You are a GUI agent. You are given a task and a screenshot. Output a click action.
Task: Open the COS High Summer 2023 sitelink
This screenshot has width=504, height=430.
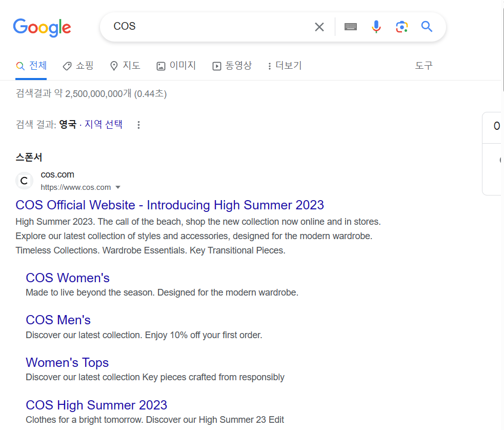point(96,405)
